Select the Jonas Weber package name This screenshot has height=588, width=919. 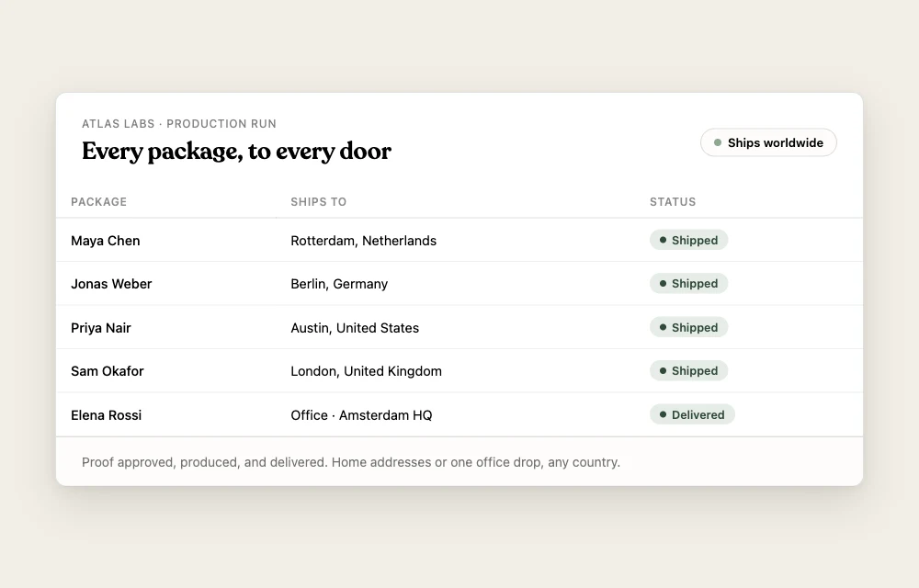[111, 284]
